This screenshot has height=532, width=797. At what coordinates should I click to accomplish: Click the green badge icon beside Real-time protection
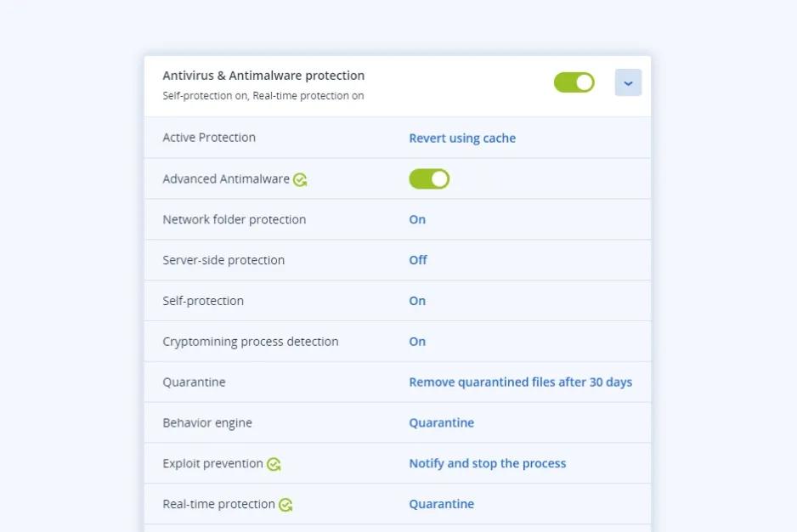tap(285, 505)
